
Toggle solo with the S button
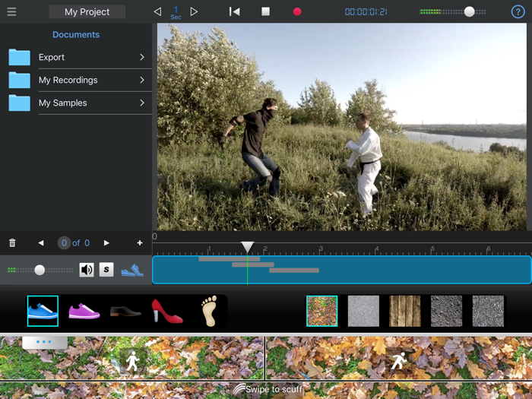coord(106,270)
